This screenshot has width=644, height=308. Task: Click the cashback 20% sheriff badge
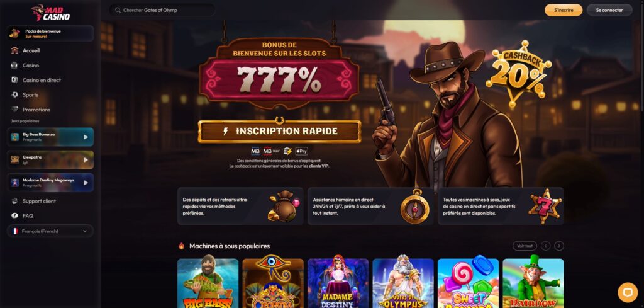coord(518,73)
